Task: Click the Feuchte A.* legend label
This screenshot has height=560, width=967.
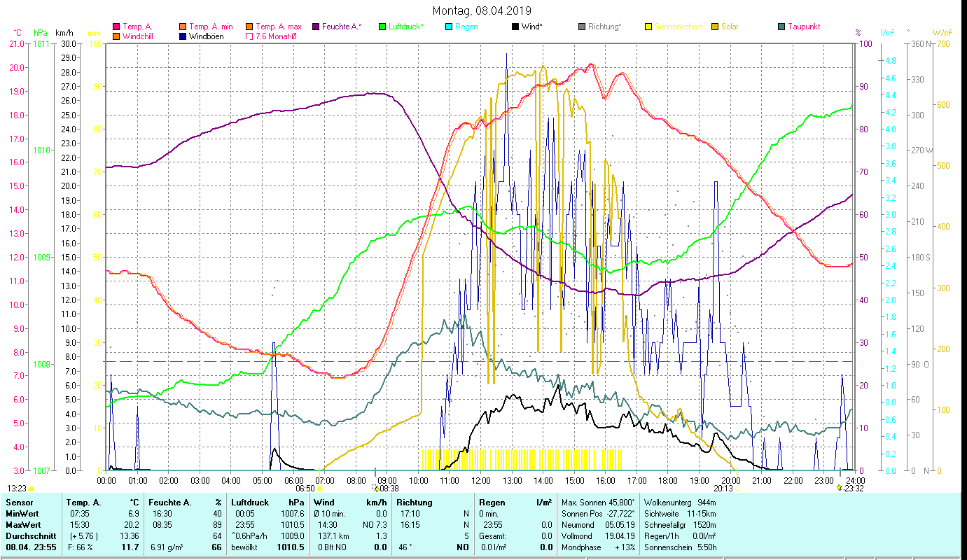Action: click(x=342, y=27)
